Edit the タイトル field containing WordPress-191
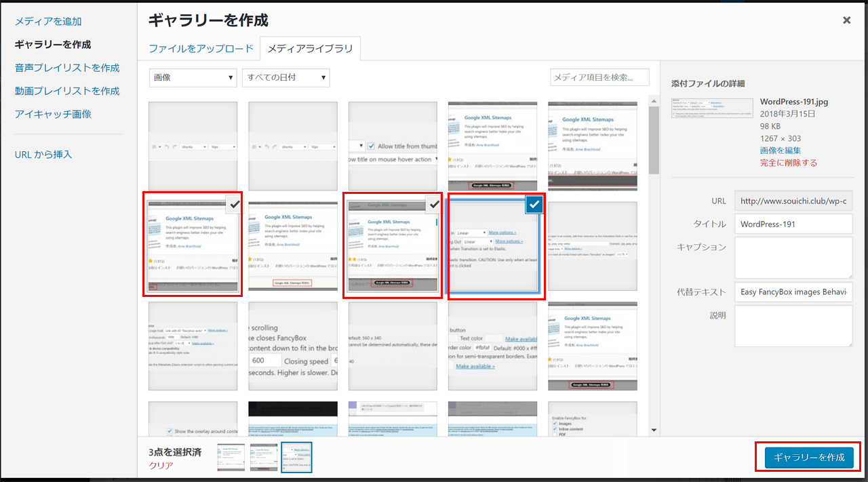The width and height of the screenshot is (868, 482). coord(793,224)
